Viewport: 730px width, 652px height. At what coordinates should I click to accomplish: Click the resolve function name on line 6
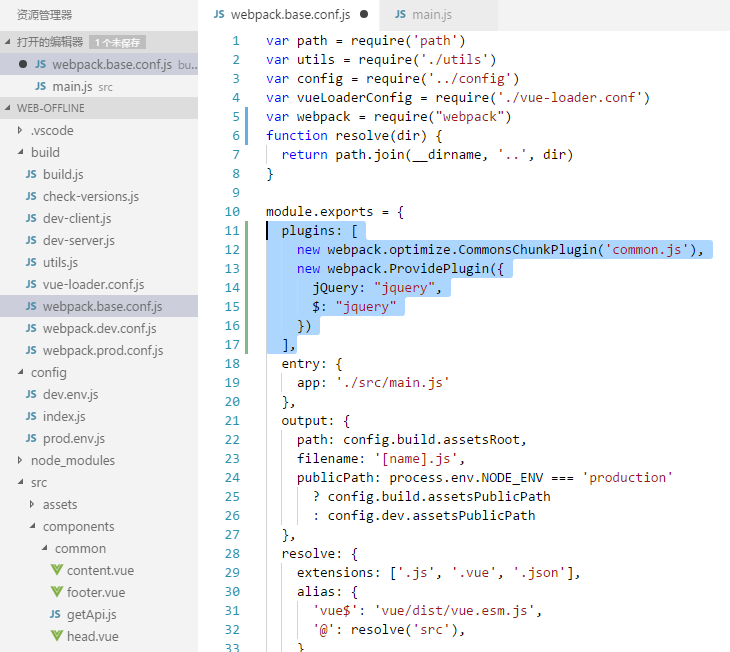tap(362, 136)
